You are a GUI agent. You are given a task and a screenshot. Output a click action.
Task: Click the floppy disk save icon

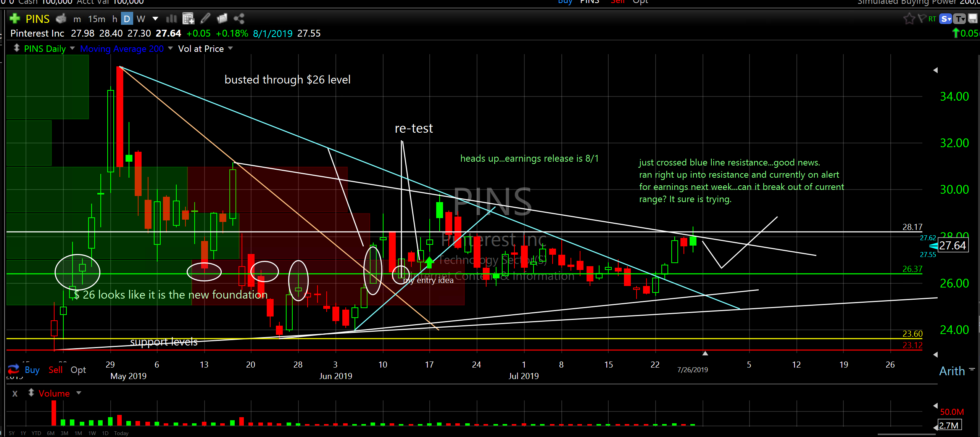click(972, 19)
